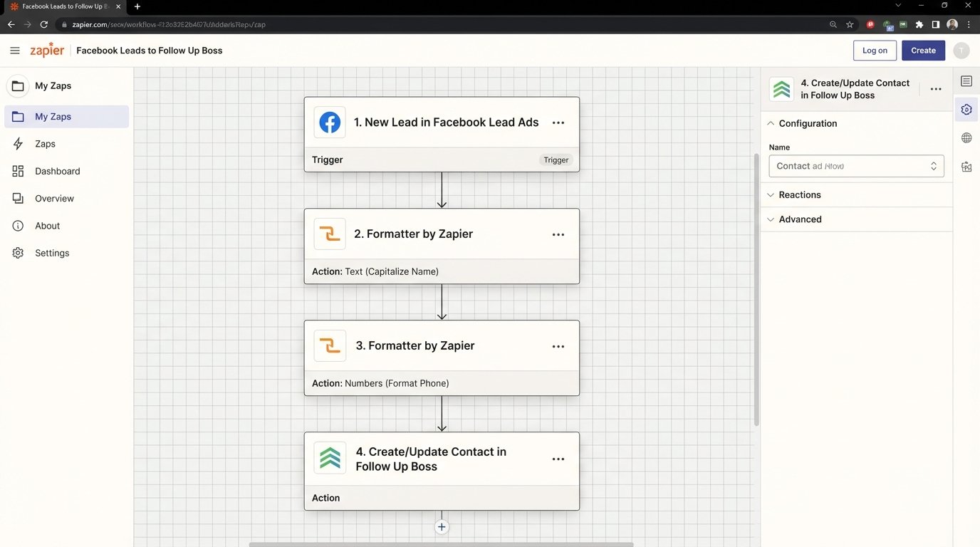Click the hamburger menu beside the Zapier logo
980x547 pixels.
tap(15, 50)
